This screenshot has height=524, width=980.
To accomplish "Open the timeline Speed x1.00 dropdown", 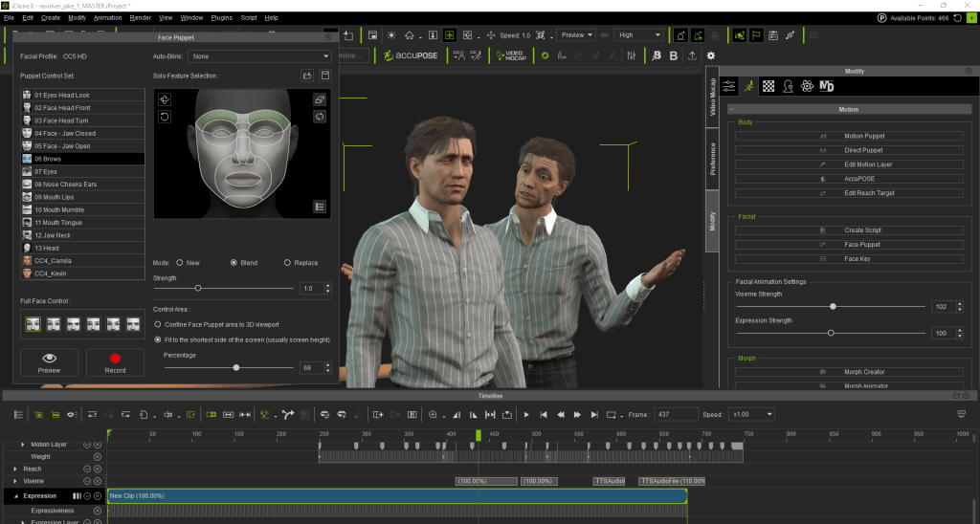I will click(x=752, y=414).
